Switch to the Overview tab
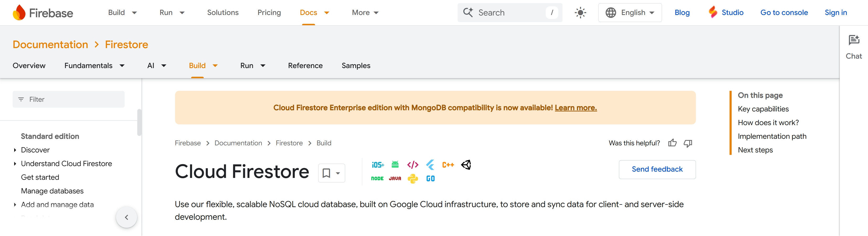This screenshot has width=868, height=236. click(29, 65)
